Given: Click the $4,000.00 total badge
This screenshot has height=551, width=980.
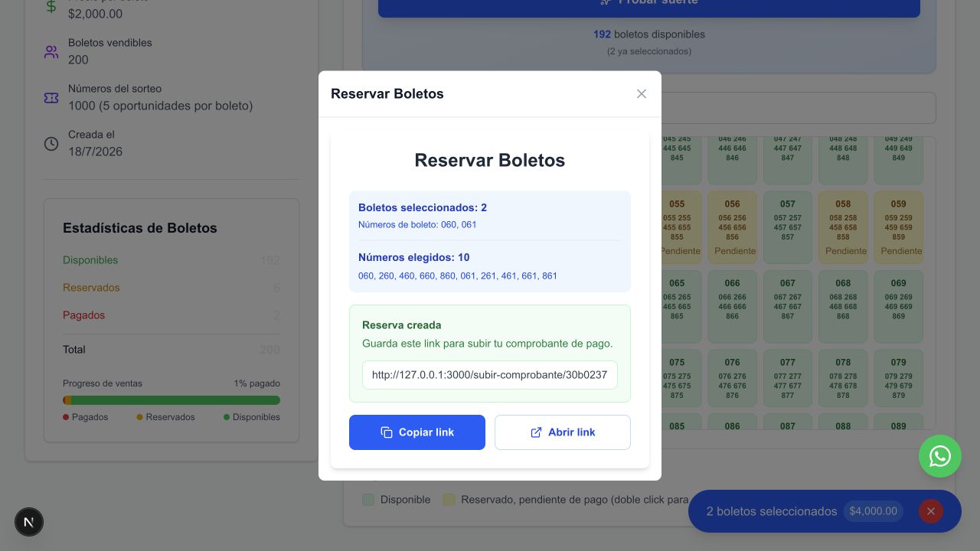Looking at the screenshot, I should pyautogui.click(x=874, y=511).
